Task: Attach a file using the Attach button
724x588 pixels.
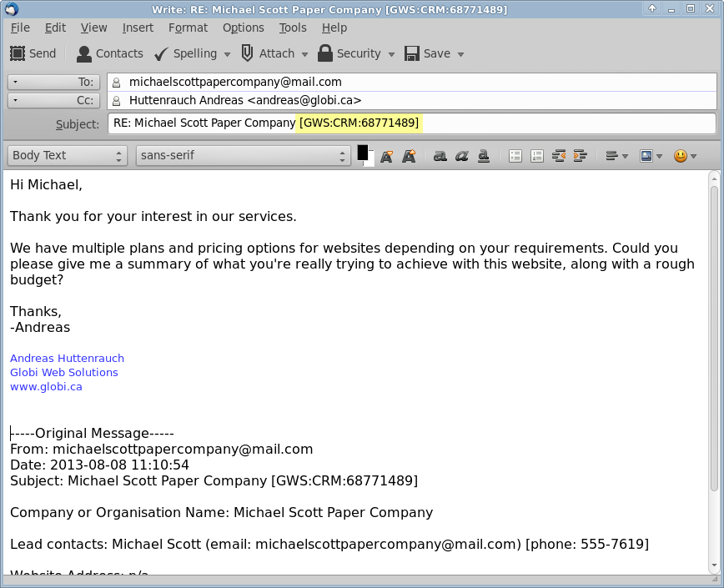Action: click(268, 53)
